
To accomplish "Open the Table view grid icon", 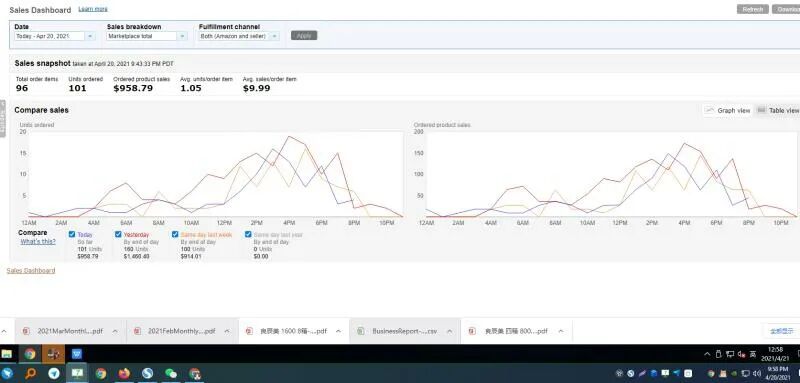I will [762, 110].
